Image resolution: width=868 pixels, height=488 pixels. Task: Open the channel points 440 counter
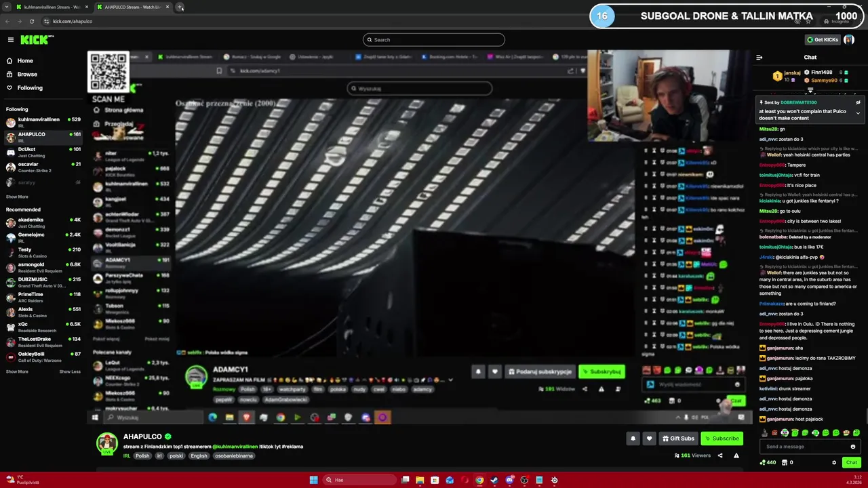click(x=768, y=462)
